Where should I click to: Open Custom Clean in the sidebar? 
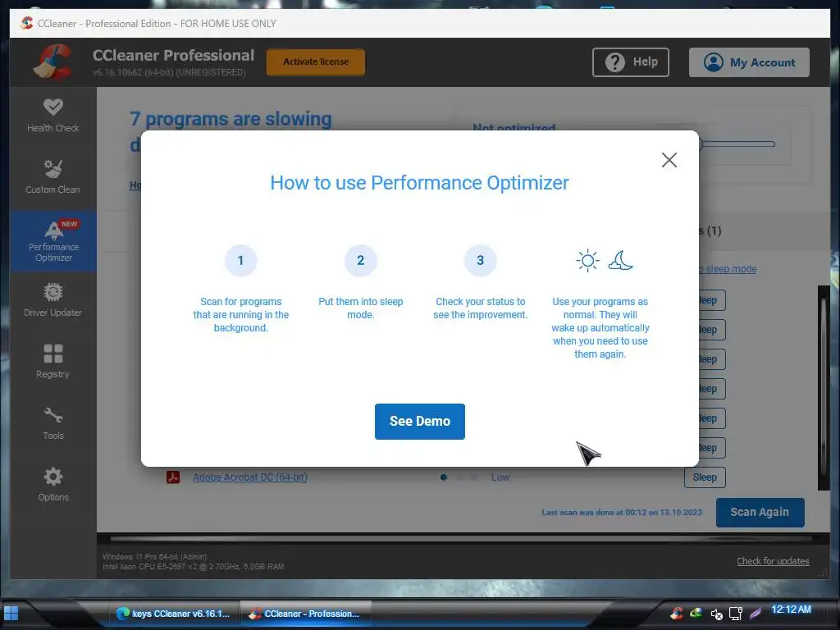(x=53, y=177)
